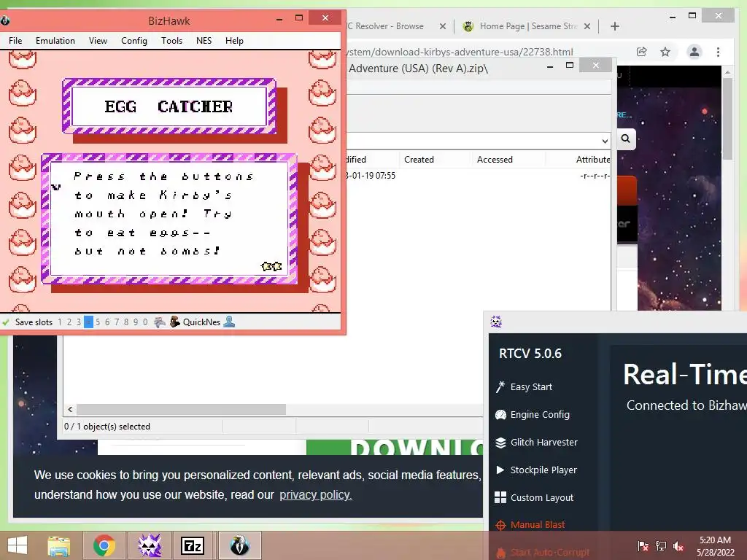Close the Sesame Street browser tab
747x560 pixels.
pos(587,26)
